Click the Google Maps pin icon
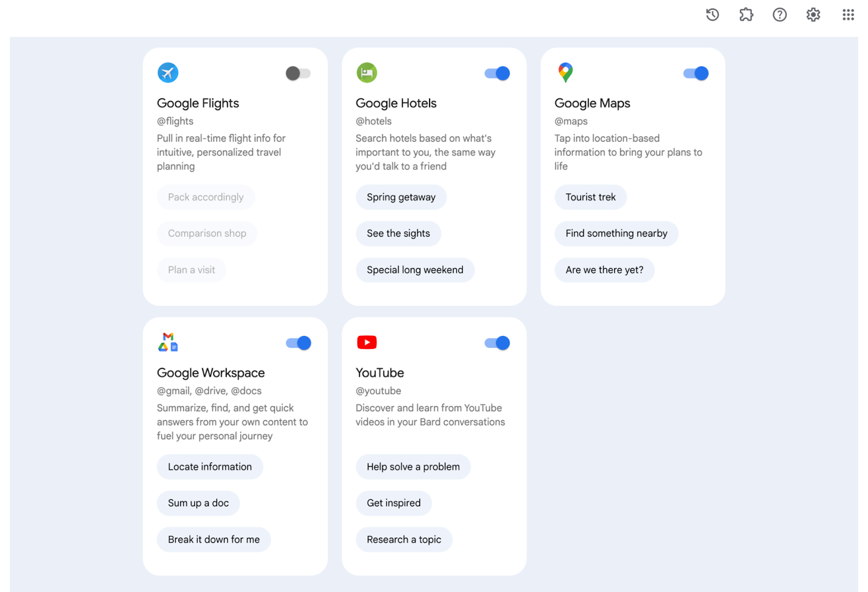This screenshot has width=868, height=592. [x=565, y=73]
